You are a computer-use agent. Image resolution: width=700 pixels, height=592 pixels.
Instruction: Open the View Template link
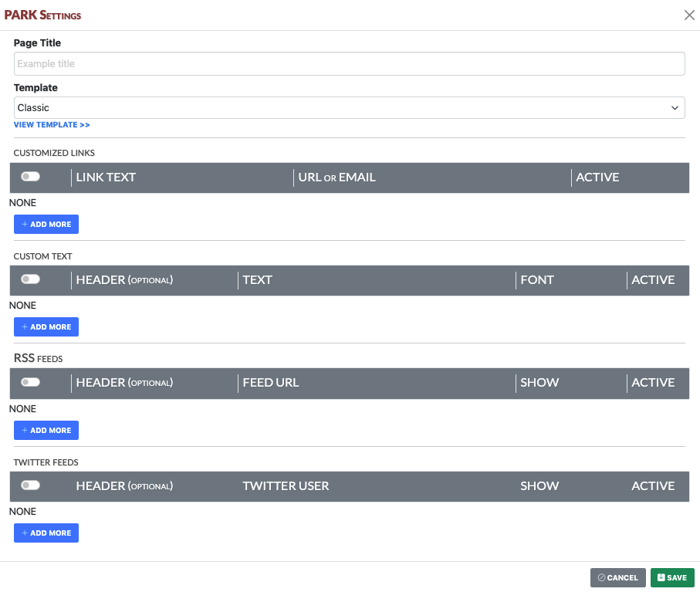52,125
